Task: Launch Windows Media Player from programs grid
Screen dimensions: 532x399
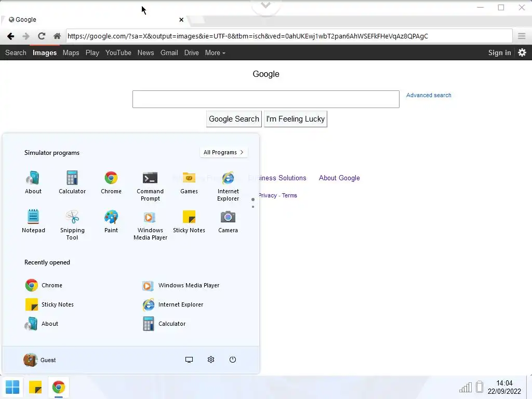Action: [150, 224]
